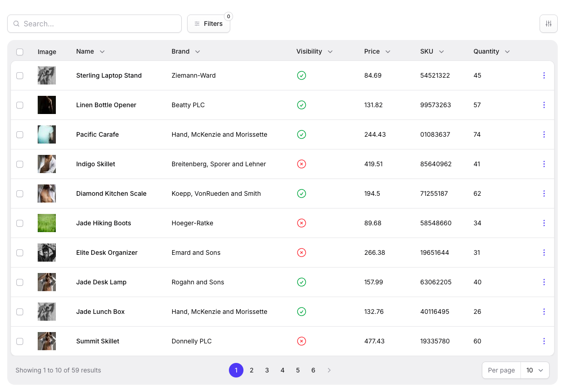This screenshot has height=392, width=565.
Task: Click the 'Sterling Laptop Stand' product name
Action: point(109,75)
